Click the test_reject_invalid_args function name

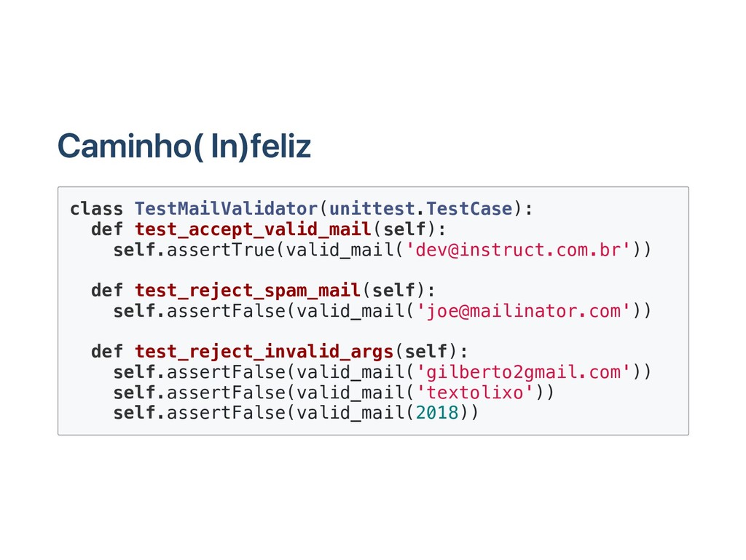[264, 352]
